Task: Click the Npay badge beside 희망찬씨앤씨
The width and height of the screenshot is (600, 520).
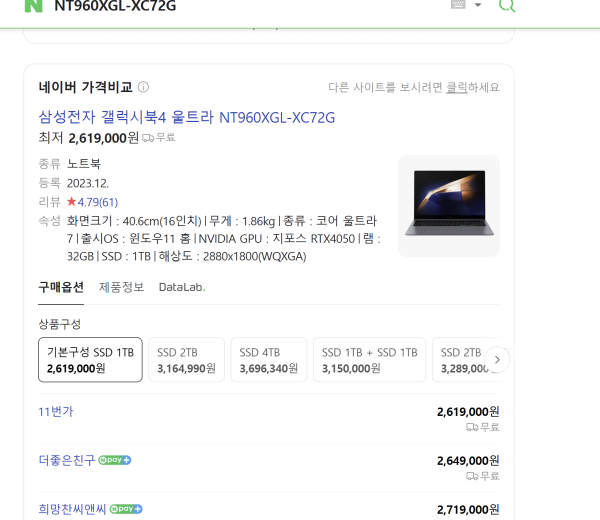Action: pyautogui.click(x=126, y=509)
